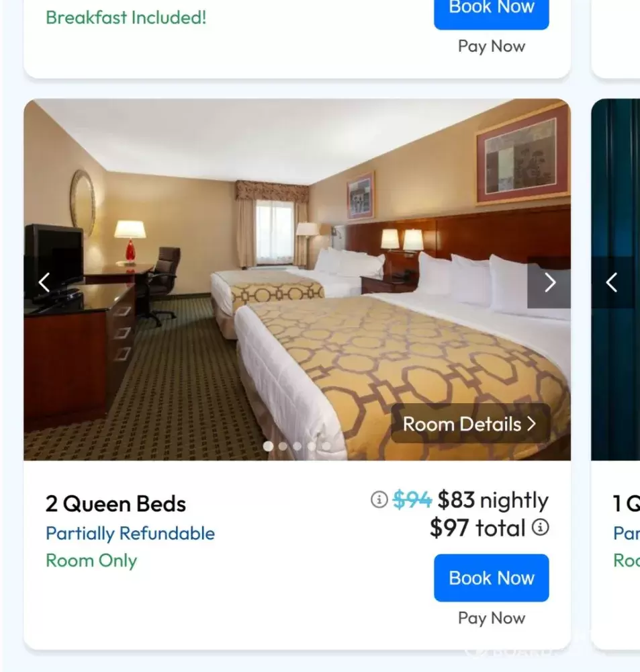The image size is (640, 672).
Task: Click the 2 Queen Beds room title
Action: (x=116, y=503)
